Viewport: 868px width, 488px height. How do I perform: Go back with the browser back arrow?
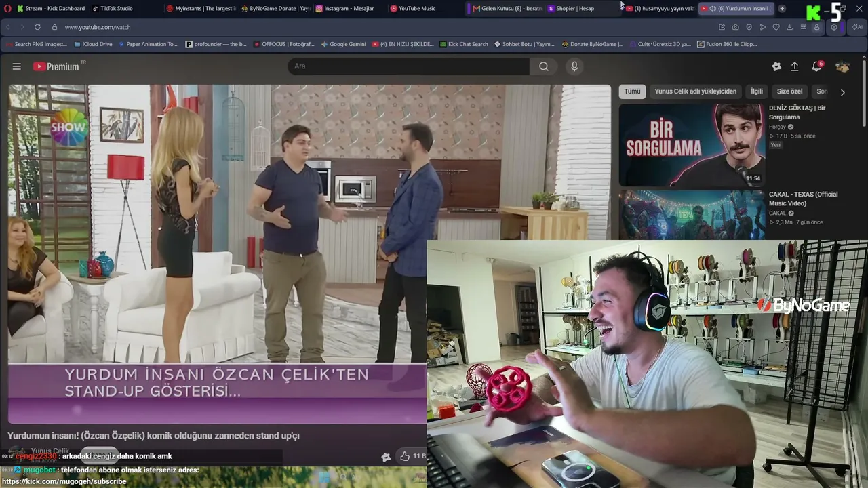click(x=8, y=27)
